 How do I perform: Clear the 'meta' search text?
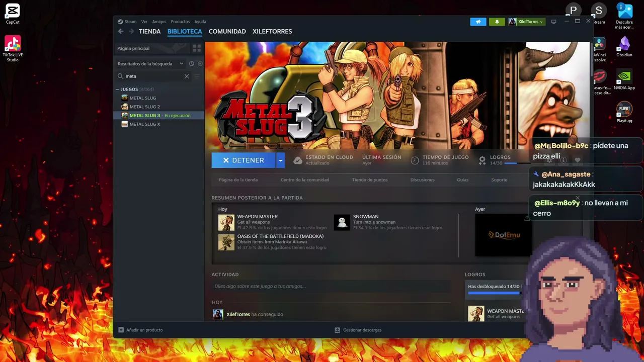click(187, 76)
